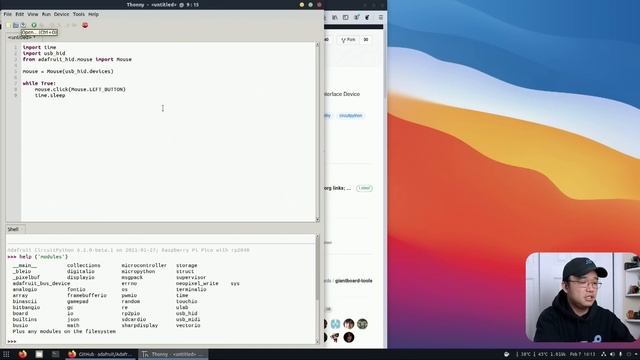Click 'adafruit_bus_device' in shell module list

(41, 283)
